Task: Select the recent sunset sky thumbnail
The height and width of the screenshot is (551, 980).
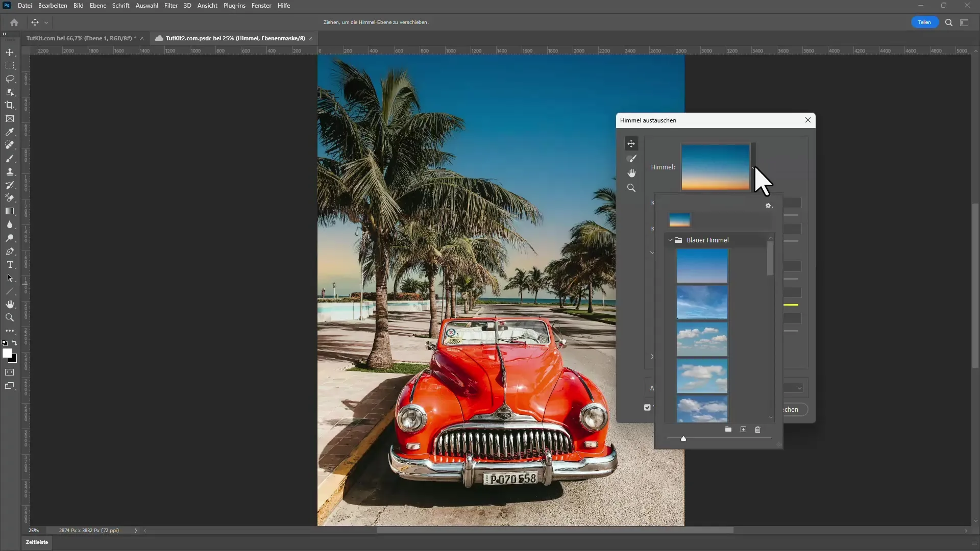Action: 679,220
